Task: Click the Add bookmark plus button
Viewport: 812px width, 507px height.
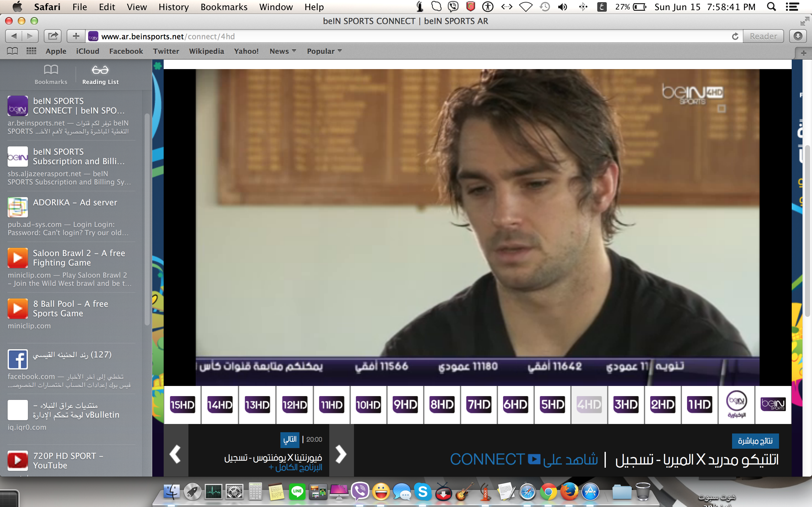Action: (76, 36)
